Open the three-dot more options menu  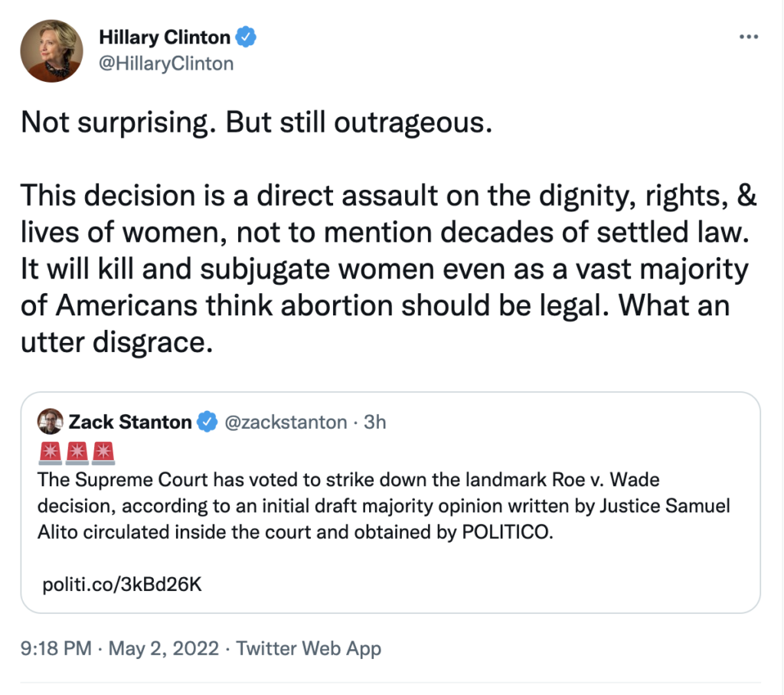[750, 37]
